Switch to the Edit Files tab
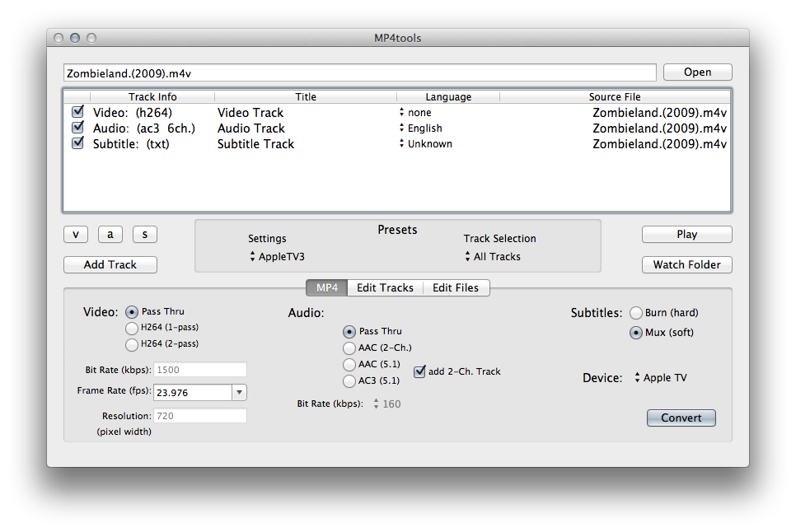Screen dimensions: 796x532 point(456,287)
